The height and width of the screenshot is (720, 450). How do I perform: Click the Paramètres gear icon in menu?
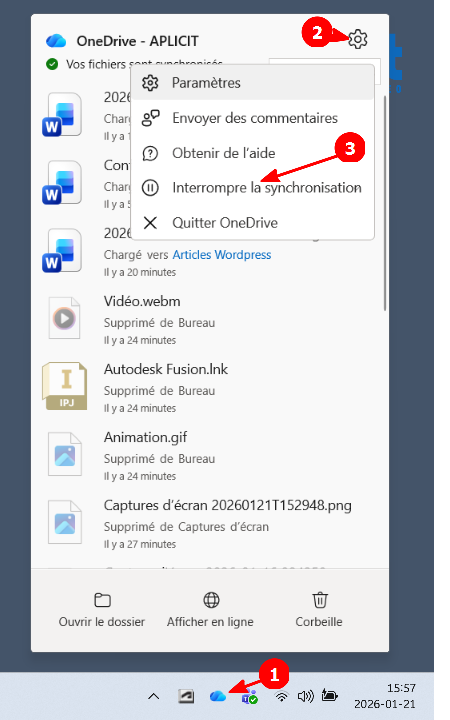pos(150,83)
